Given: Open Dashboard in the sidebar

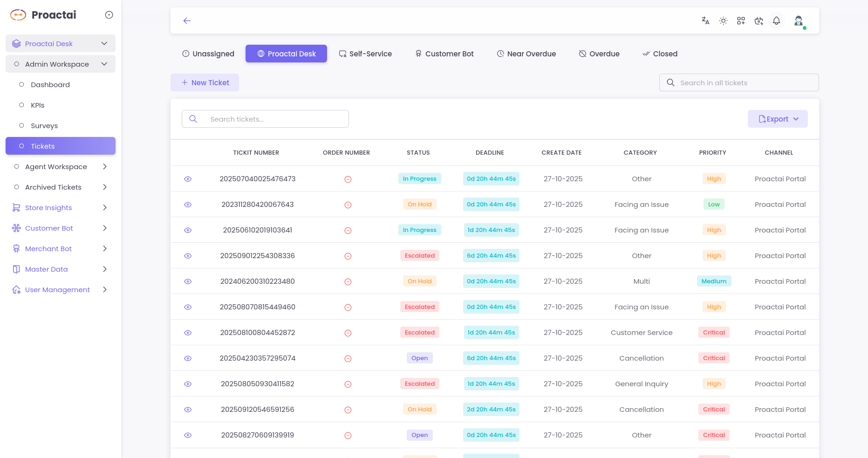Looking at the screenshot, I should (x=50, y=85).
